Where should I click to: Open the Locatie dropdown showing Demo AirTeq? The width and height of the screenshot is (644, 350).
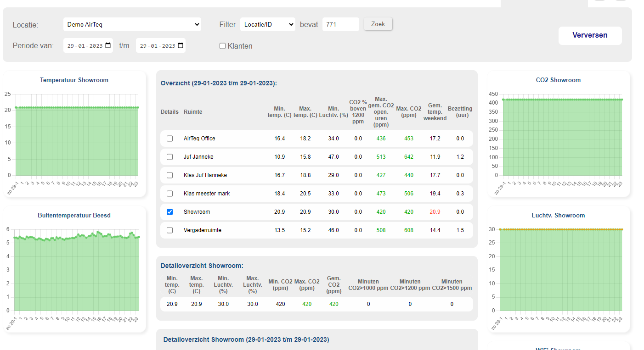[x=132, y=24]
